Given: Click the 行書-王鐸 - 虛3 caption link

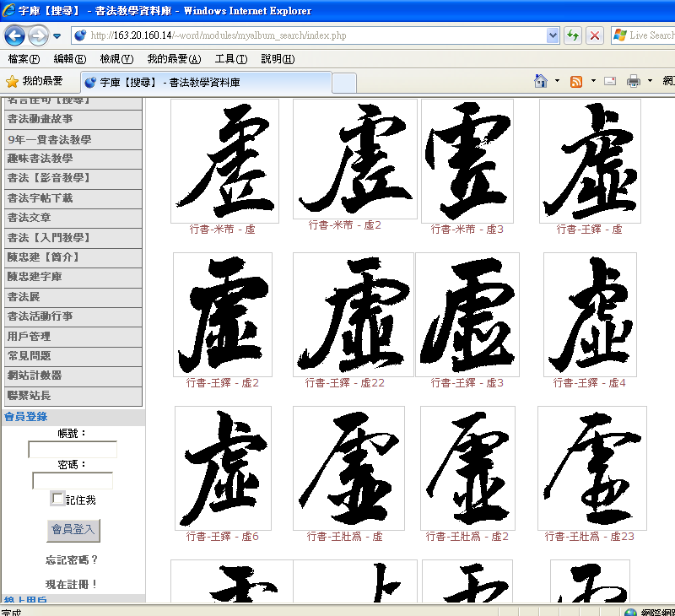Looking at the screenshot, I should pos(467,383).
